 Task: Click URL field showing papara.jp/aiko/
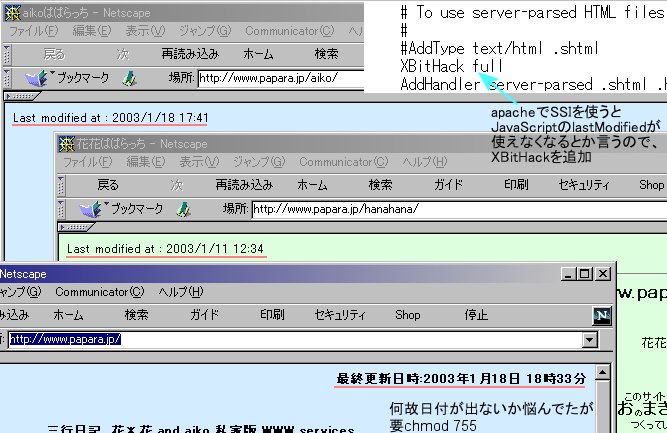[281, 78]
